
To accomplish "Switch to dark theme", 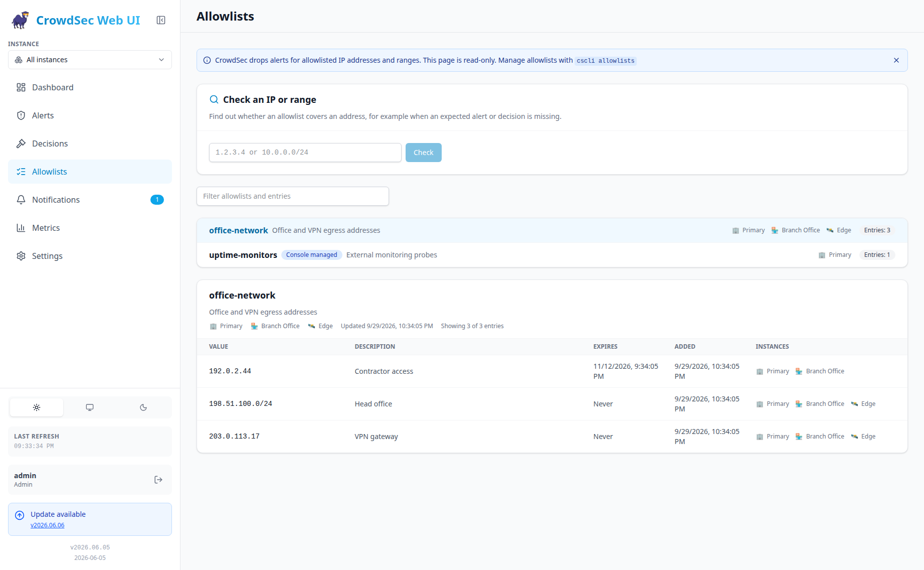I will pyautogui.click(x=143, y=407).
